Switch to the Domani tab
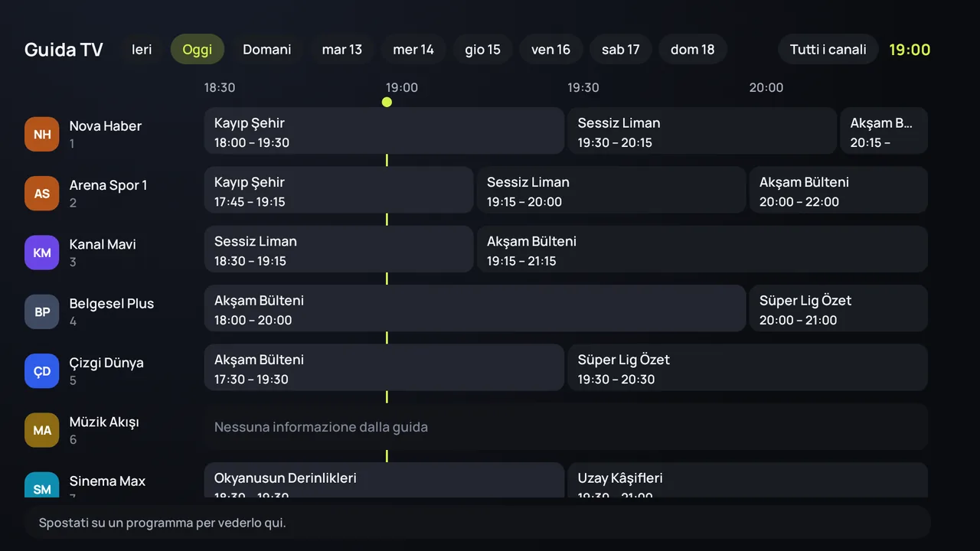This screenshot has height=551, width=980. click(x=267, y=49)
